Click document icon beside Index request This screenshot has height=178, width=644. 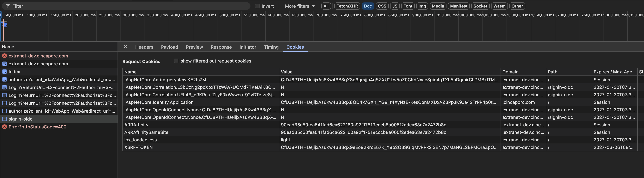point(5,72)
